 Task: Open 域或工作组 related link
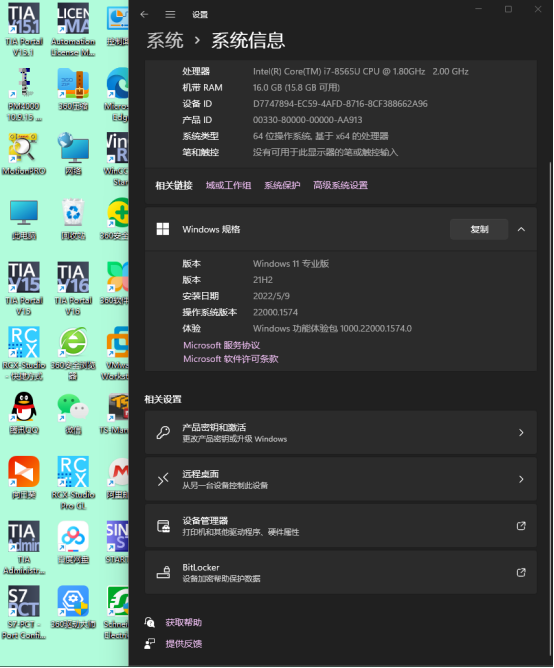click(x=228, y=185)
